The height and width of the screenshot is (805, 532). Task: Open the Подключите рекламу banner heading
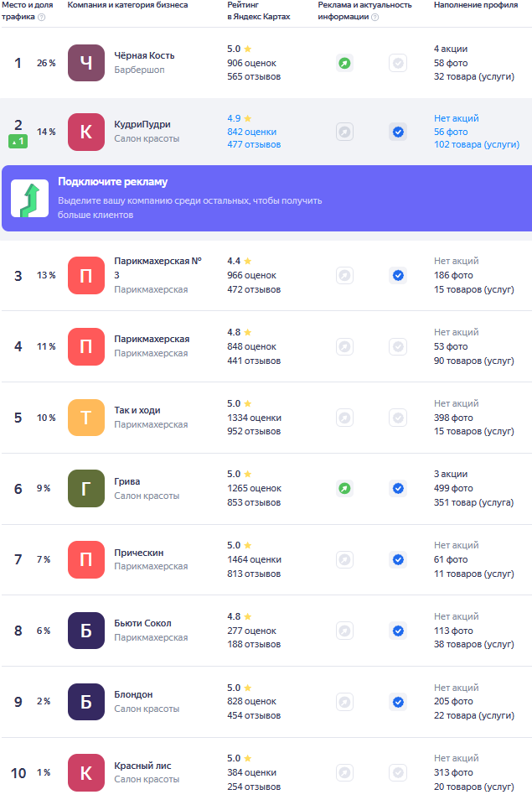coord(113,182)
